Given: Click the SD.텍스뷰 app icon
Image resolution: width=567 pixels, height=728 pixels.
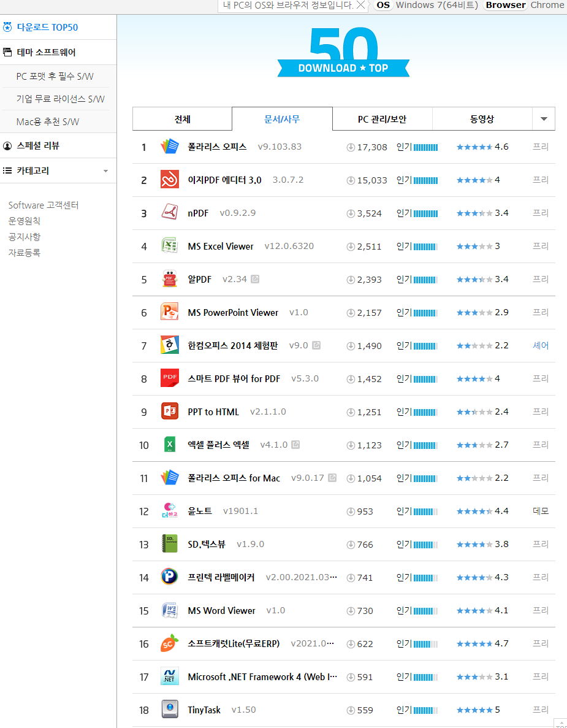Looking at the screenshot, I should click(x=169, y=544).
